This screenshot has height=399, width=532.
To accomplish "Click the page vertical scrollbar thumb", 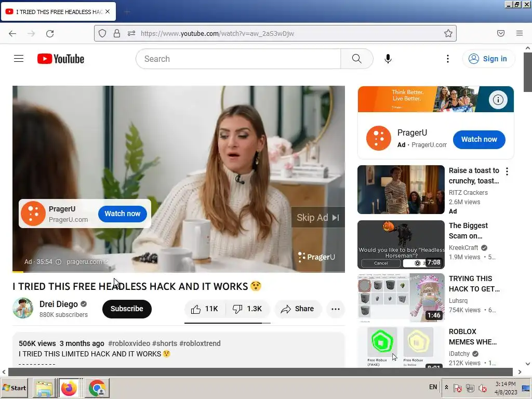I will [x=528, y=72].
